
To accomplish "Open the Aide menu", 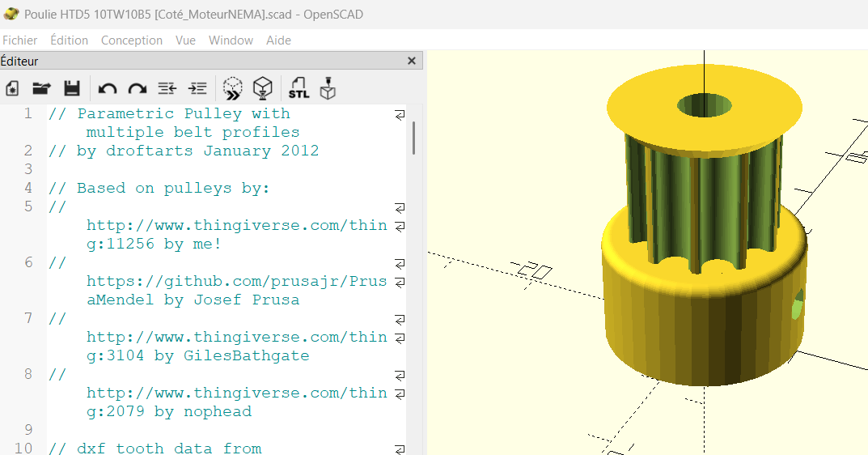I will tap(278, 40).
